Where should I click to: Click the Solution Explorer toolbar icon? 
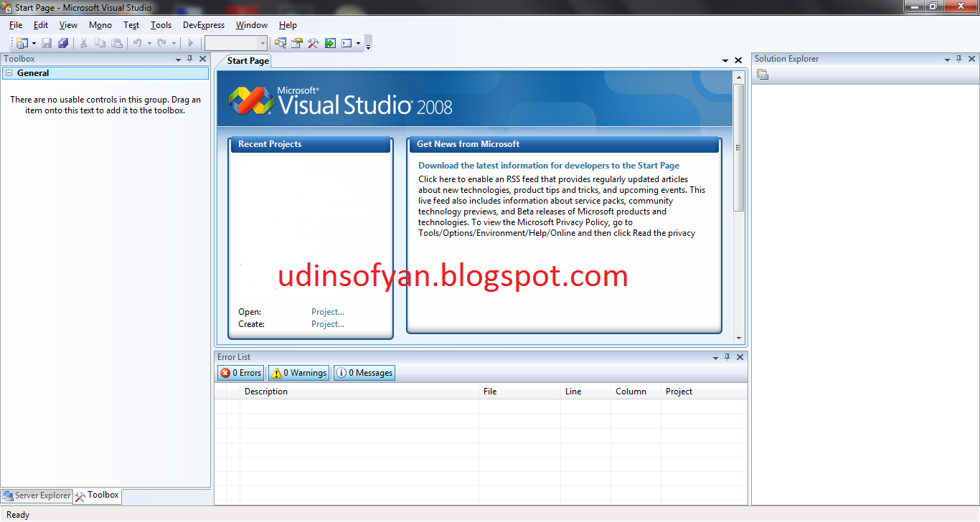click(281, 43)
